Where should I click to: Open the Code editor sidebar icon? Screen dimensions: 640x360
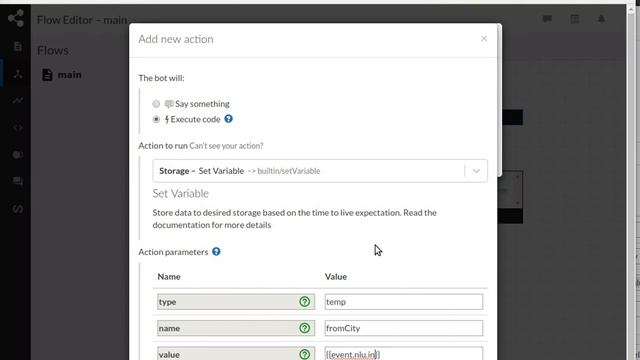point(18,128)
